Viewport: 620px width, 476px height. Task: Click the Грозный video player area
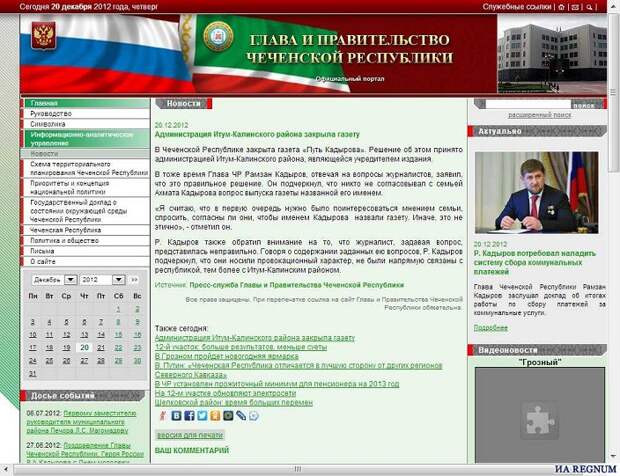point(540,415)
